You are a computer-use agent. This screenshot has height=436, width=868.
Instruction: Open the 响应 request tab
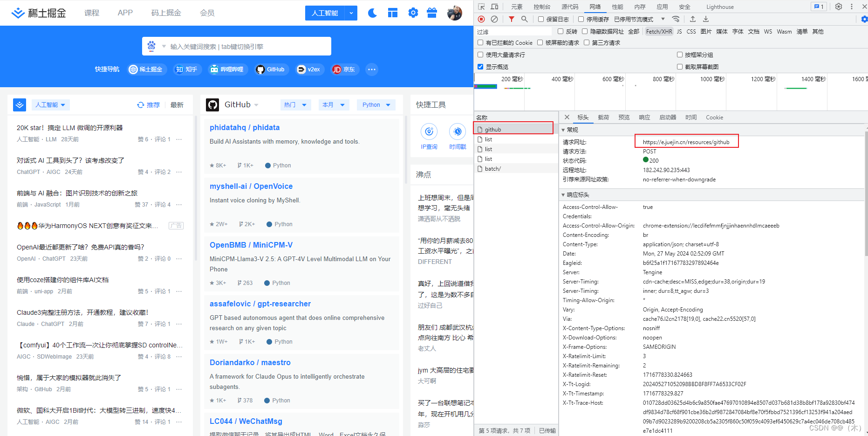[x=644, y=118]
